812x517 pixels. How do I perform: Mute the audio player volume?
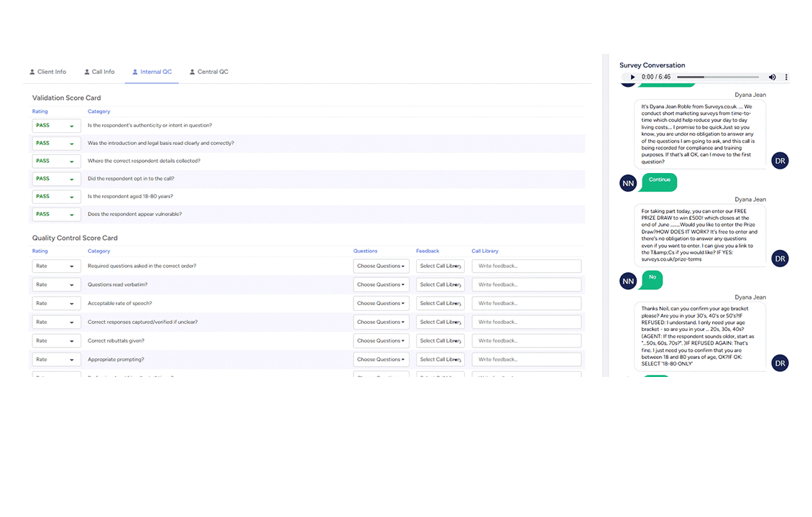[772, 77]
